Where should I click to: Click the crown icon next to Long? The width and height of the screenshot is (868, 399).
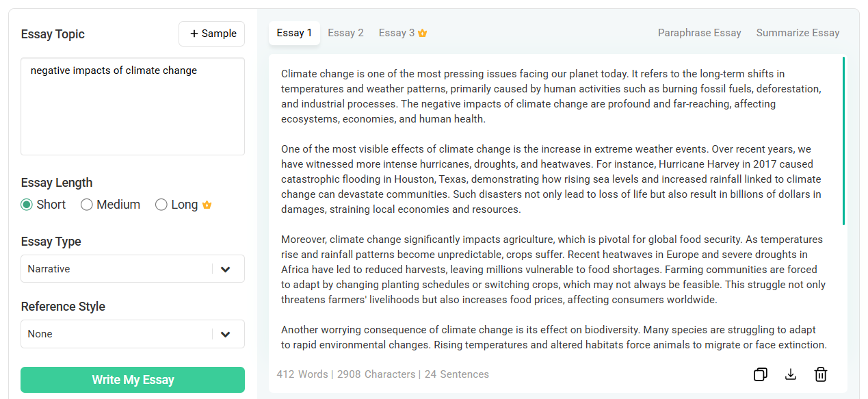[207, 205]
